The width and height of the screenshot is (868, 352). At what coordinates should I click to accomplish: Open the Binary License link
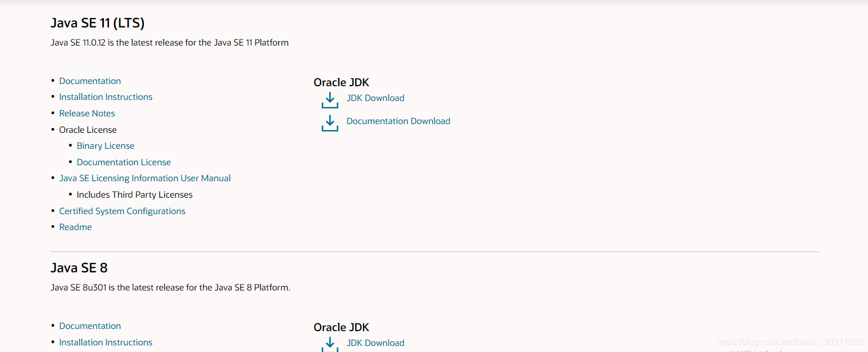pos(106,146)
